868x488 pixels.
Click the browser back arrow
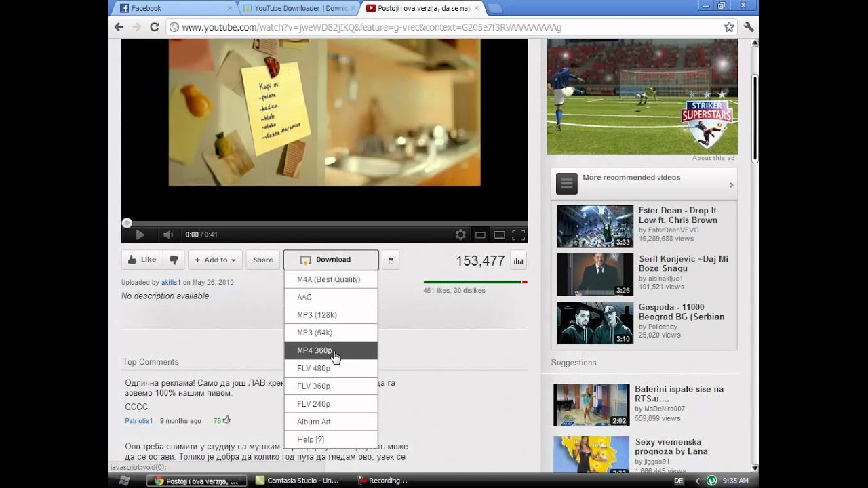coord(119,27)
